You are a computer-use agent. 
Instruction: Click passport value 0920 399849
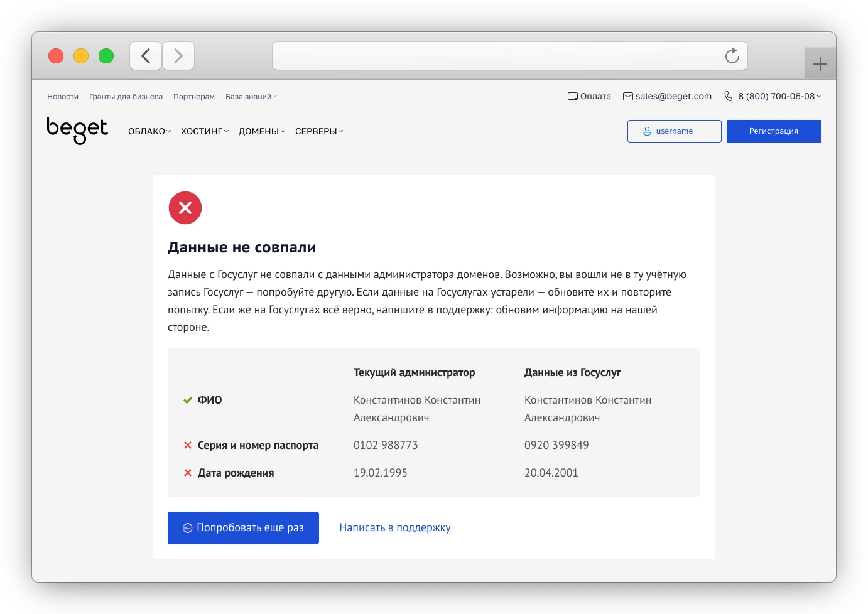point(556,445)
